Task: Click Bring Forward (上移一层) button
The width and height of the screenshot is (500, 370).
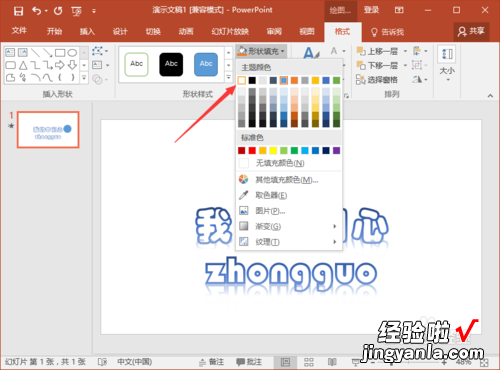Action: 378,51
